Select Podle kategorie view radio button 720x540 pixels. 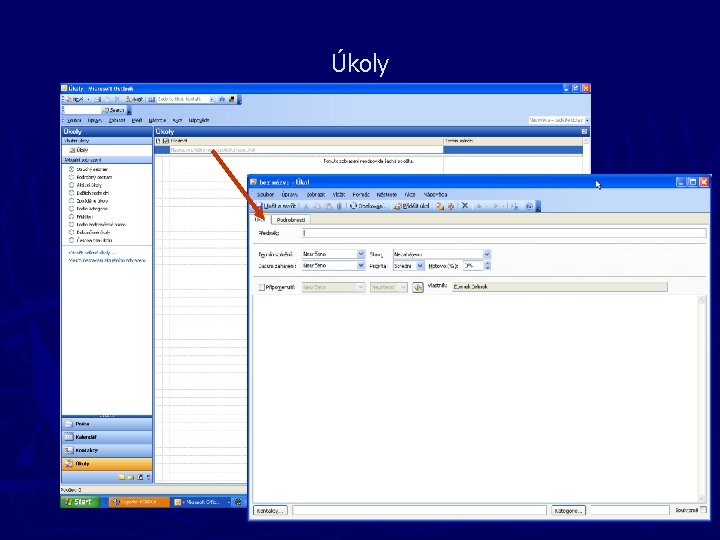coord(71,208)
